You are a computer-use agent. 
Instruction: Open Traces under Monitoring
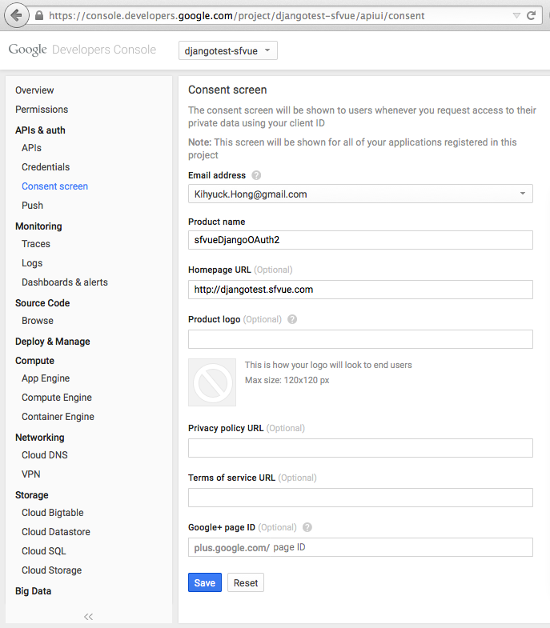click(x=36, y=244)
